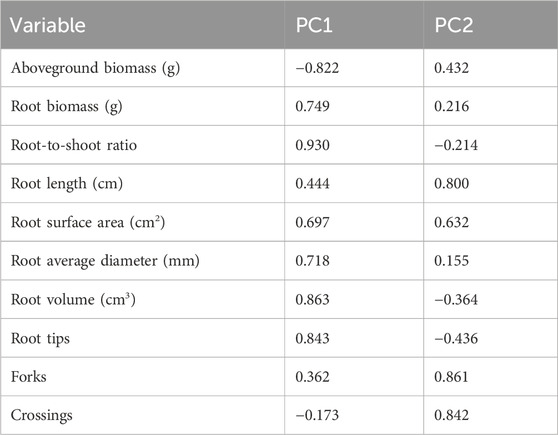Click the PC2 value 0.842
Viewport: 558px width, 435px height.
point(451,415)
